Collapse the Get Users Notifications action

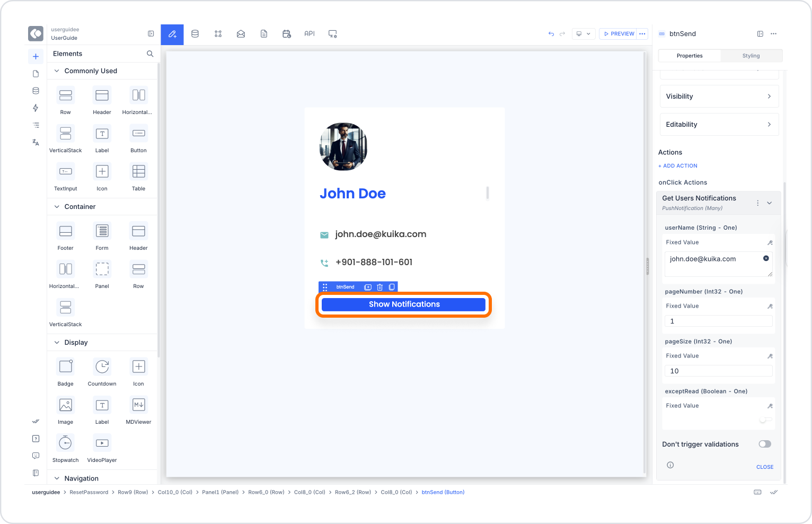pos(770,203)
